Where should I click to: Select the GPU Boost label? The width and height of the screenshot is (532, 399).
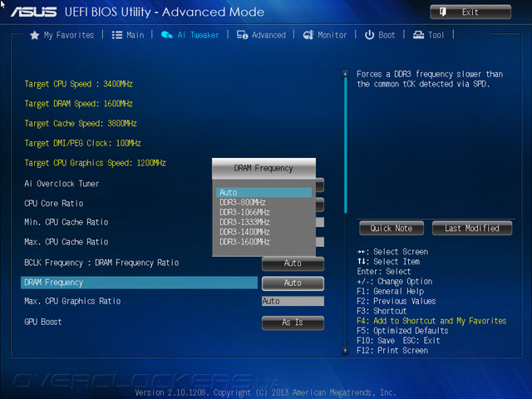(42, 322)
